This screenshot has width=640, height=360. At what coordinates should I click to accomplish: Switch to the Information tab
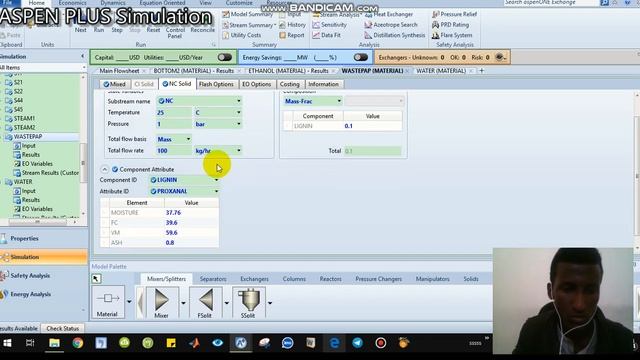(323, 84)
